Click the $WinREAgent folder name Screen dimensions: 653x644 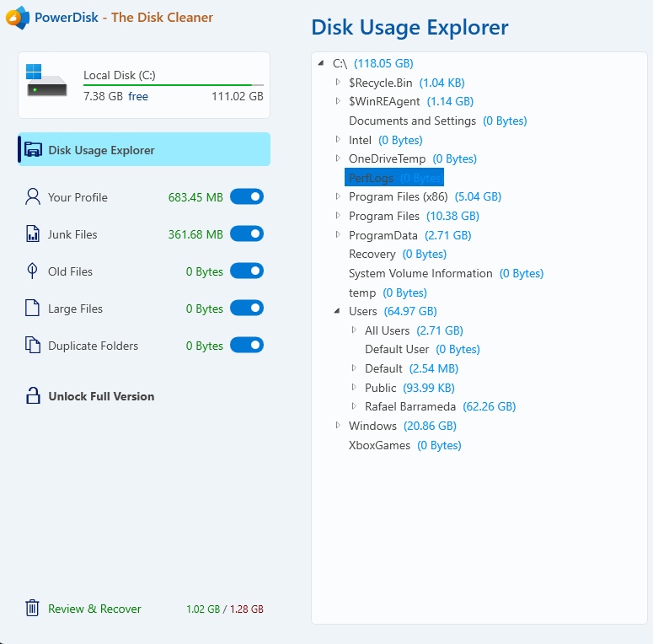tap(384, 102)
